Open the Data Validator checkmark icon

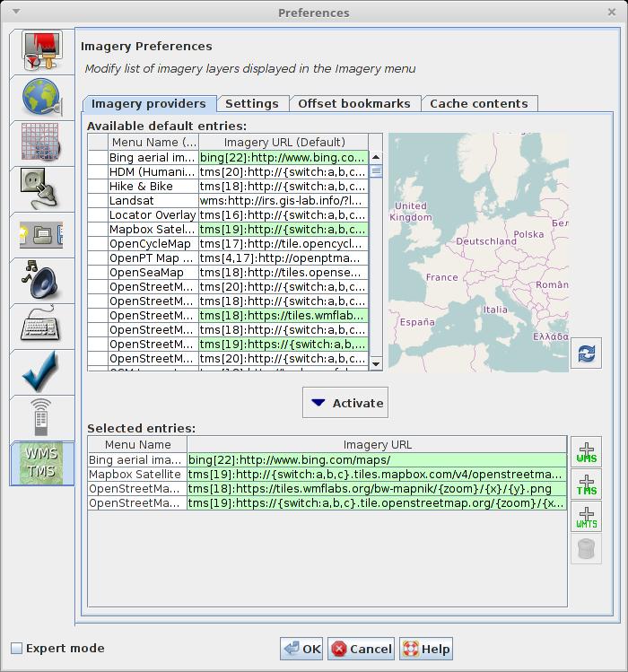pos(41,371)
